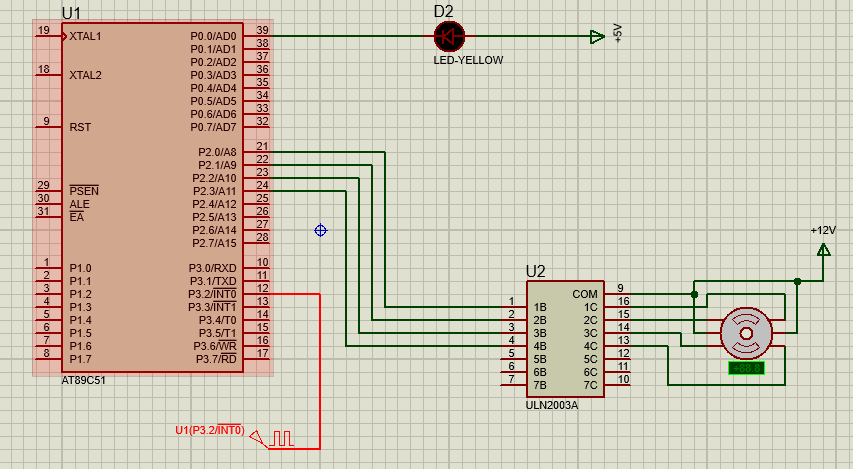Viewport: 853px width, 469px height.
Task: Click the stepper motor green angle readout
Action: [746, 368]
